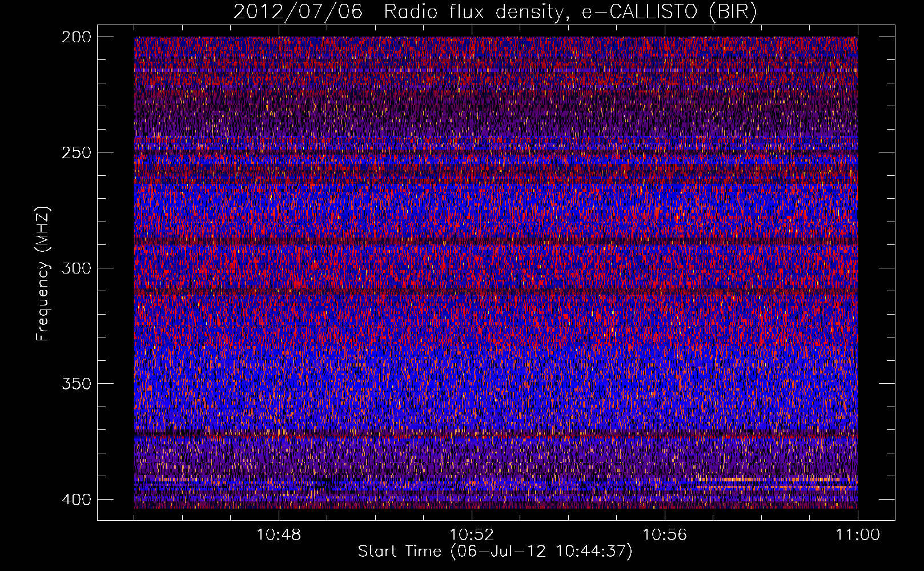This screenshot has height=571, width=924.
Task: Click the 200 frequency tick label
Action: (76, 37)
